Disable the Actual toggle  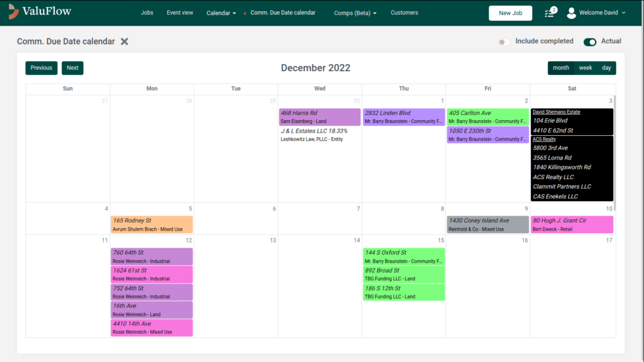(x=590, y=41)
